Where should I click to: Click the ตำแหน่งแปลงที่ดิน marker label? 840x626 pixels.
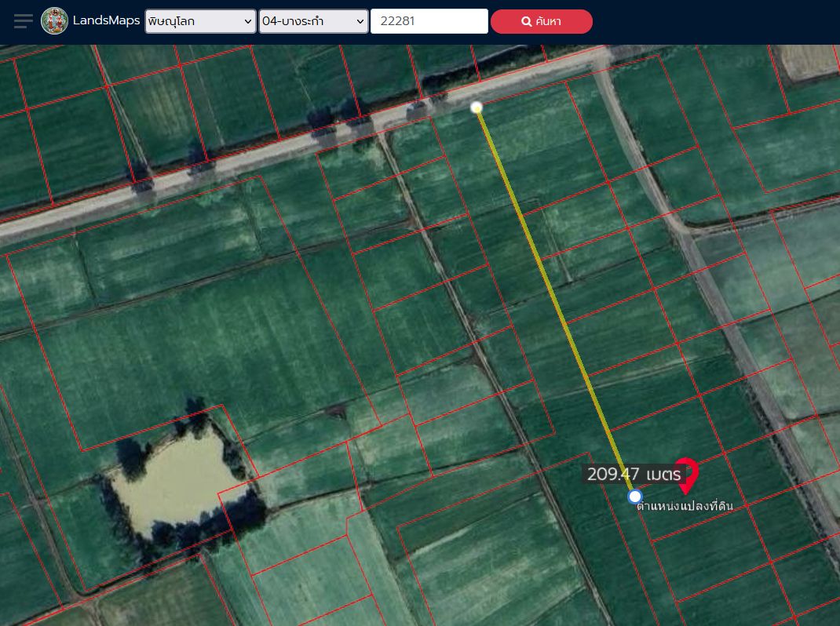[x=685, y=506]
